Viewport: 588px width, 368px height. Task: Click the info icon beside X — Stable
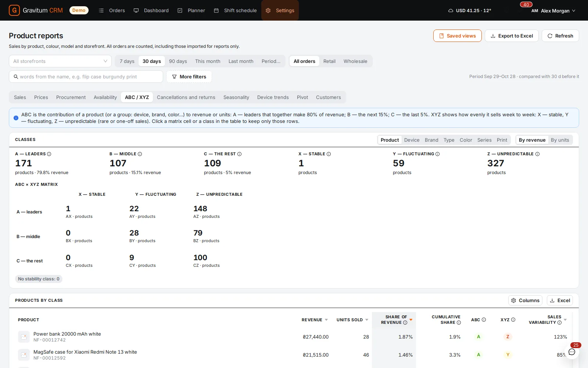[329, 154]
